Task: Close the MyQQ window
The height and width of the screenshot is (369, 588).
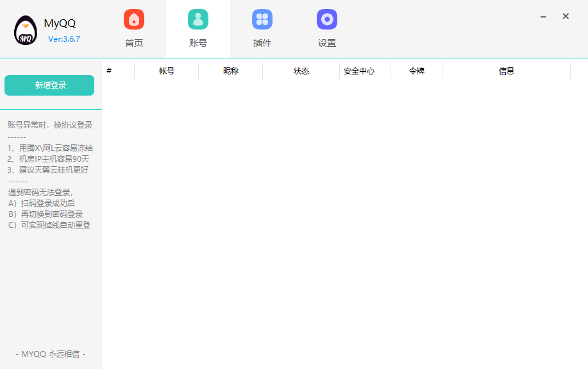Action: pos(566,17)
